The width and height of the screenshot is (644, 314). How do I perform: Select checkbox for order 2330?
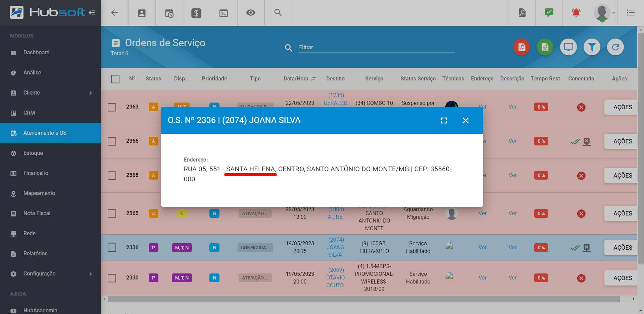[x=112, y=278]
